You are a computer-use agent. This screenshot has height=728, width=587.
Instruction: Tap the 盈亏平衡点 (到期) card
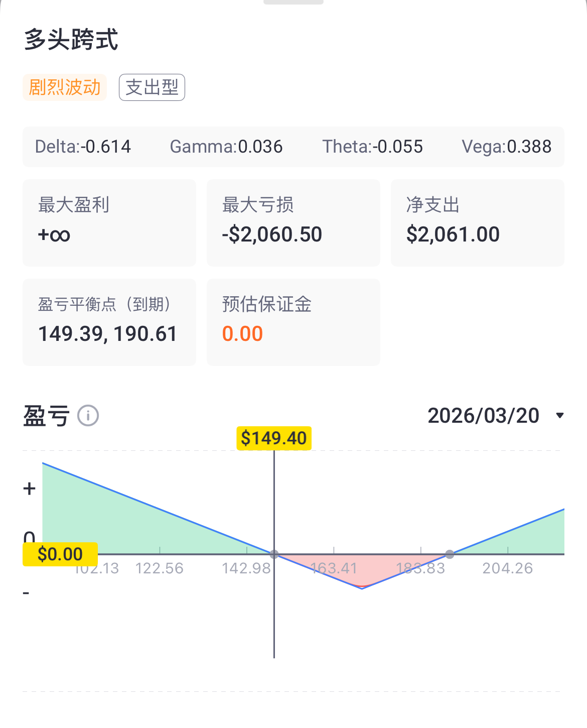click(x=109, y=322)
